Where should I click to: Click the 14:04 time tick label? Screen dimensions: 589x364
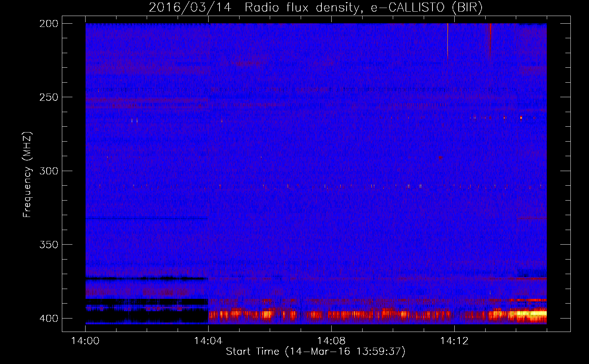point(208,341)
